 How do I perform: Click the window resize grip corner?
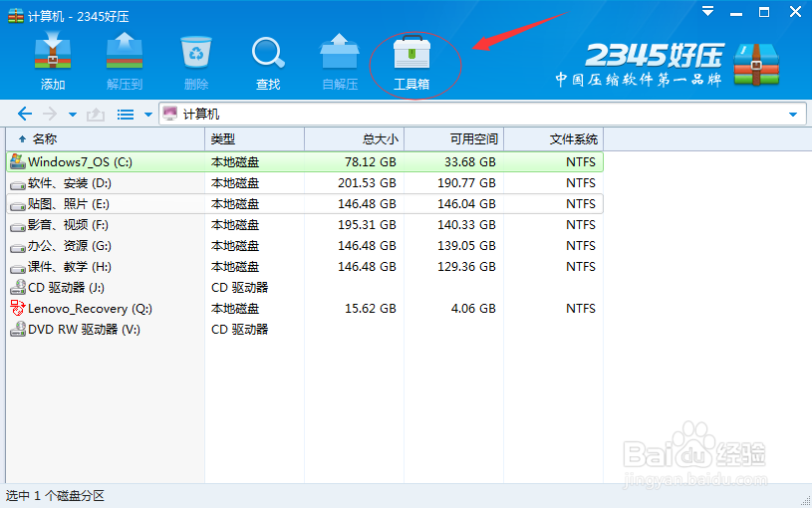806,501
